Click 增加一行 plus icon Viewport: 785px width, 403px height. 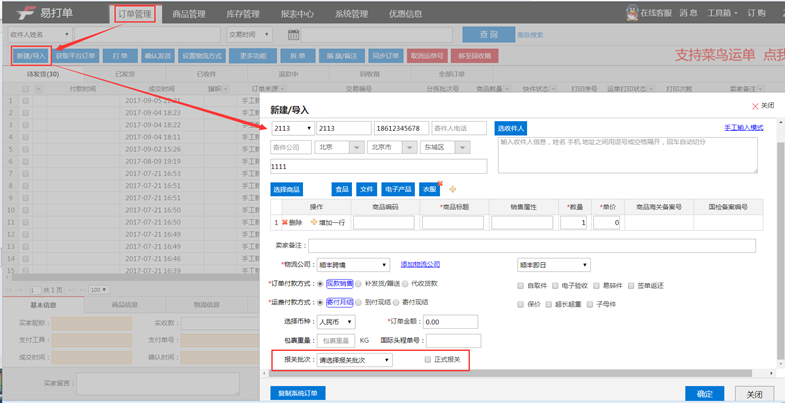314,223
